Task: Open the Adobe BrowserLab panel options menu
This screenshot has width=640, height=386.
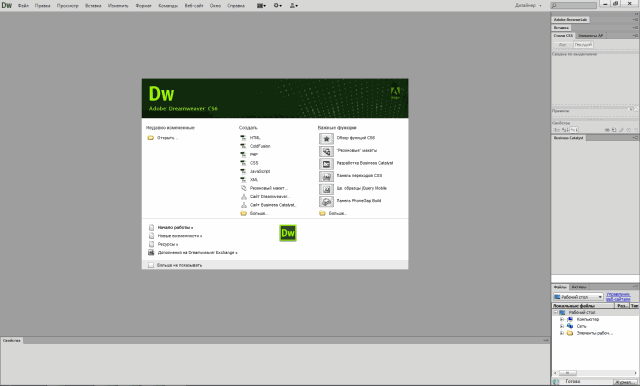Action: click(636, 20)
